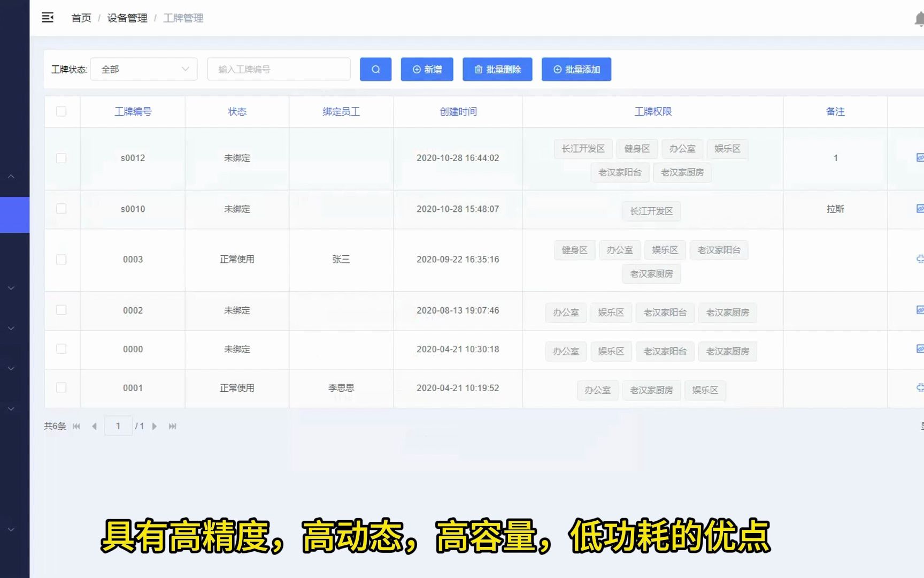
Task: Jump to first page pagination icon
Action: [76, 426]
